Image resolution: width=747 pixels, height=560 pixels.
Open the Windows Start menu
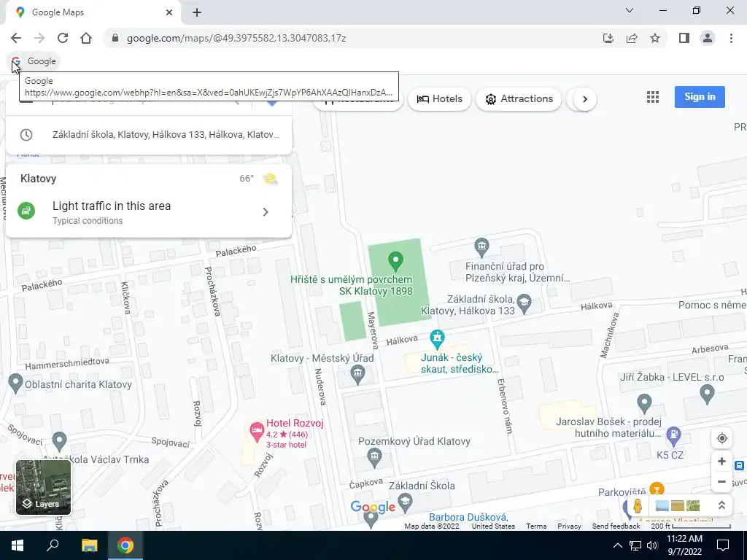coord(18,545)
